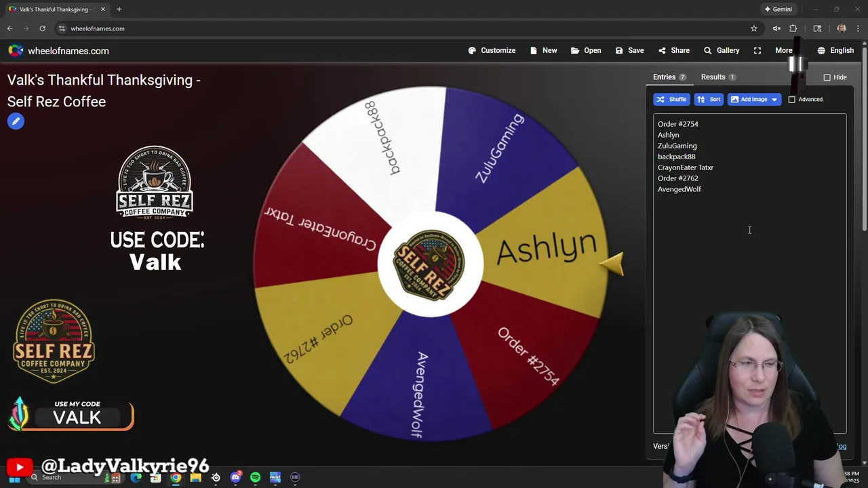This screenshot has width=868, height=488.
Task: Open the Chrome three-dot menu
Action: (x=858, y=28)
